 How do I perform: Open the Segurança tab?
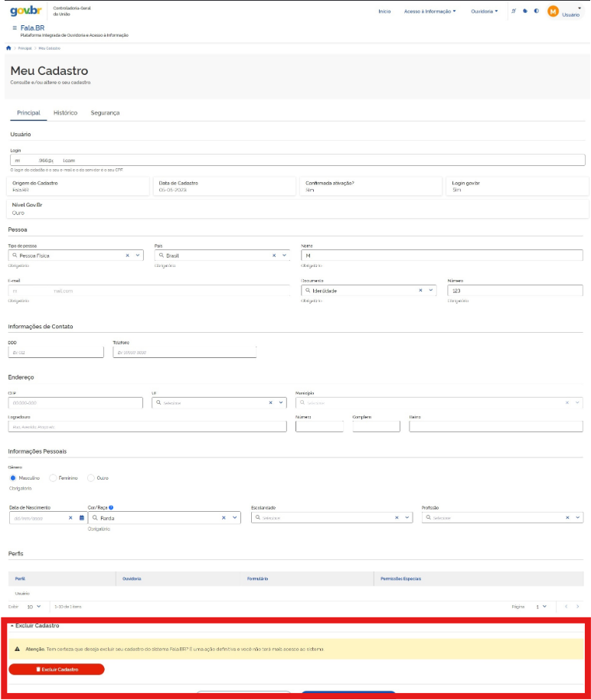[x=105, y=113]
